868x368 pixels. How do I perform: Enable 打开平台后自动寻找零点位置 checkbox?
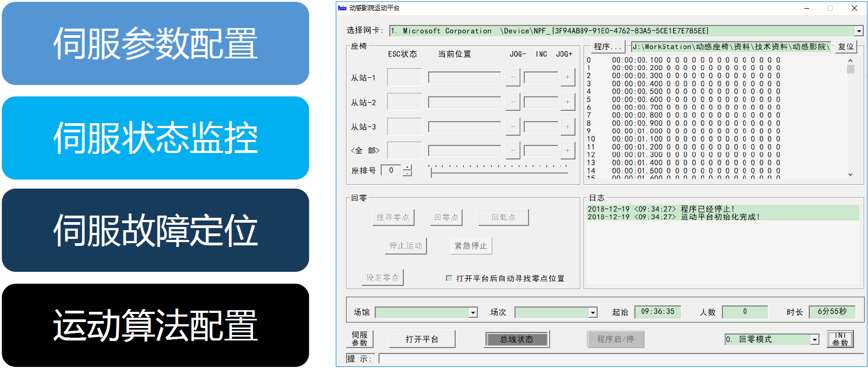point(449,278)
